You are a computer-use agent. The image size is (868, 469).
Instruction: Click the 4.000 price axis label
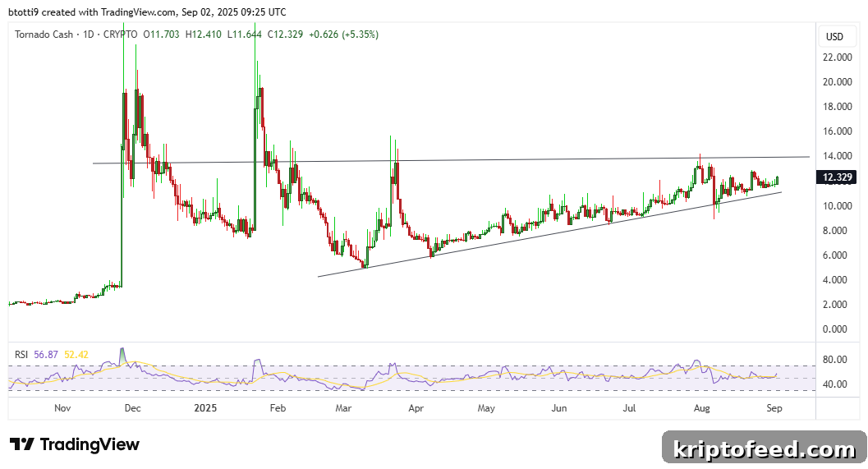click(x=835, y=279)
